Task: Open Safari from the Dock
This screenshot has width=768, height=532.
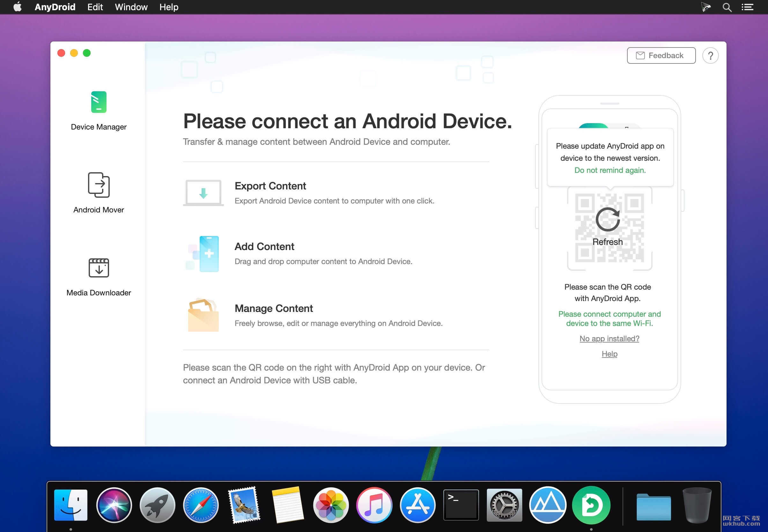Action: coord(201,505)
